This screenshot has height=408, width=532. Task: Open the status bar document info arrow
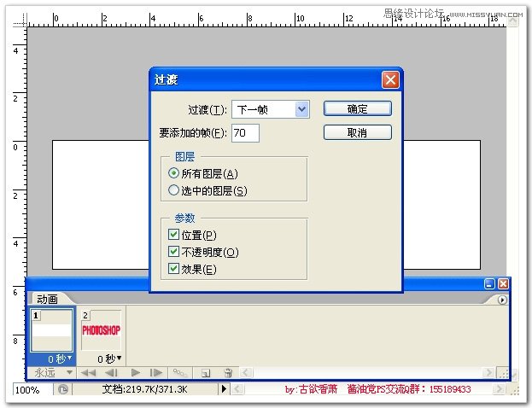(x=224, y=388)
